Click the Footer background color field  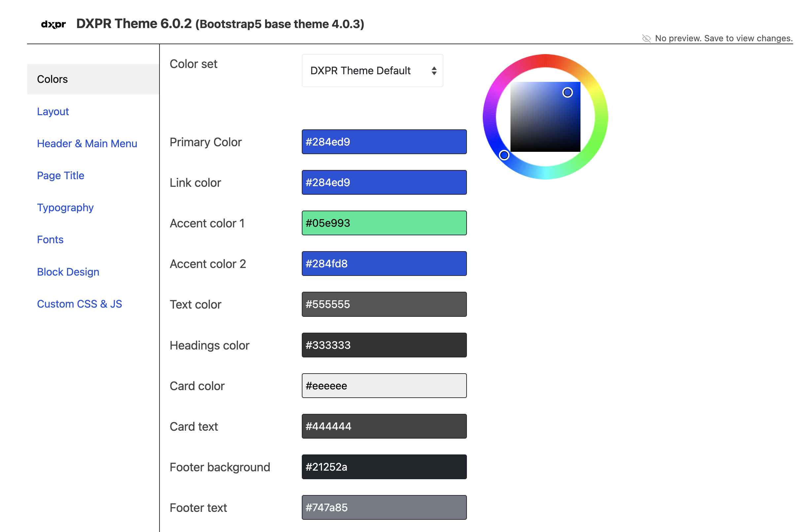384,467
